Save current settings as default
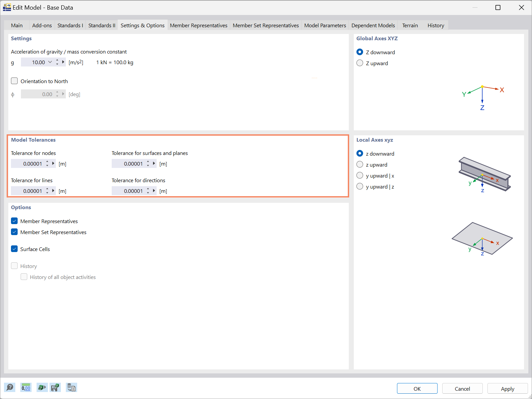Viewport: 532px width, 399px height. (55, 387)
